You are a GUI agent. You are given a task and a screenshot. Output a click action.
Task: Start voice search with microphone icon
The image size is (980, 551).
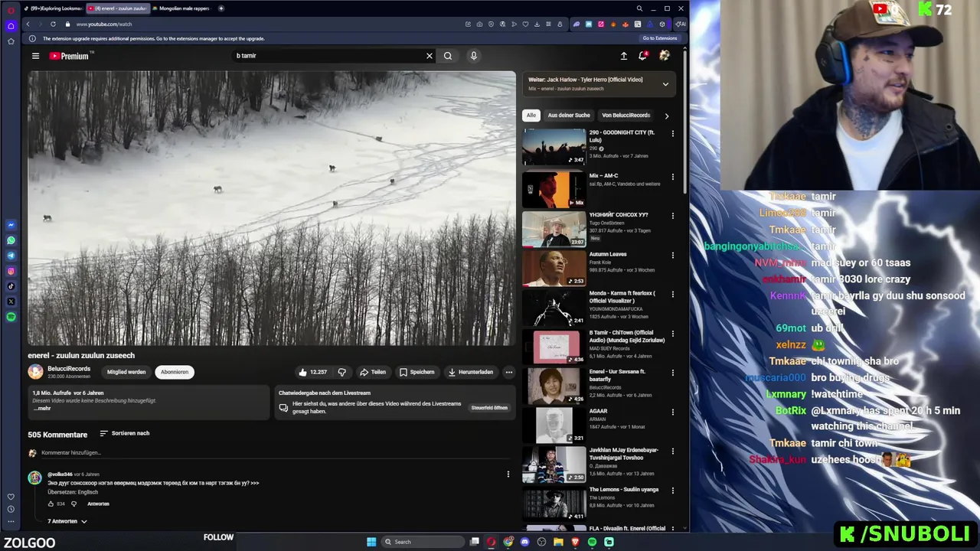tap(474, 56)
